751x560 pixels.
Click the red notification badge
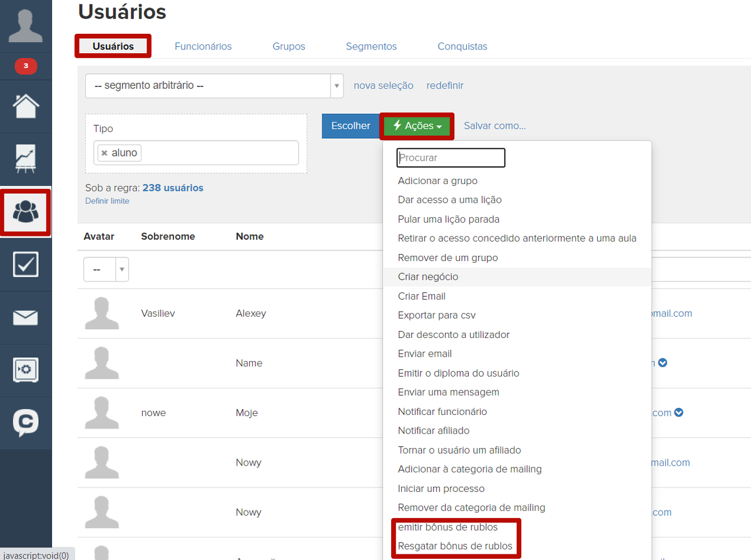pyautogui.click(x=26, y=66)
